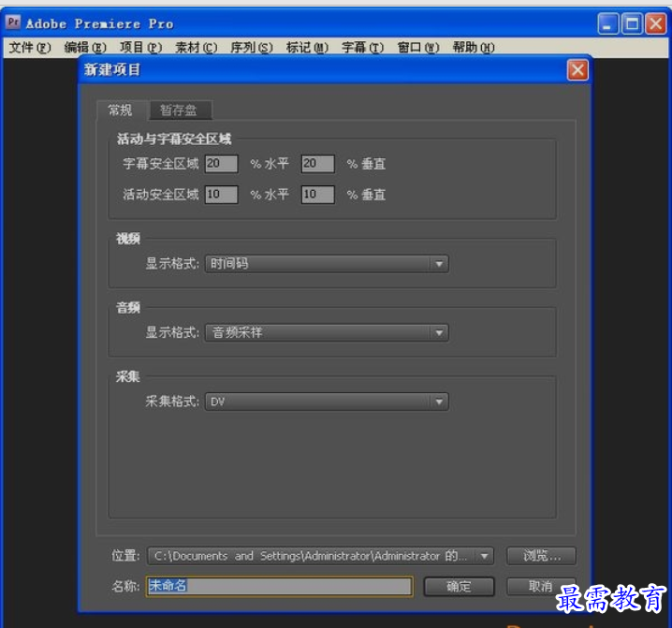Viewport: 672px width, 628px height.
Task: Click the 名称 input field with 未命名
Action: (280, 586)
